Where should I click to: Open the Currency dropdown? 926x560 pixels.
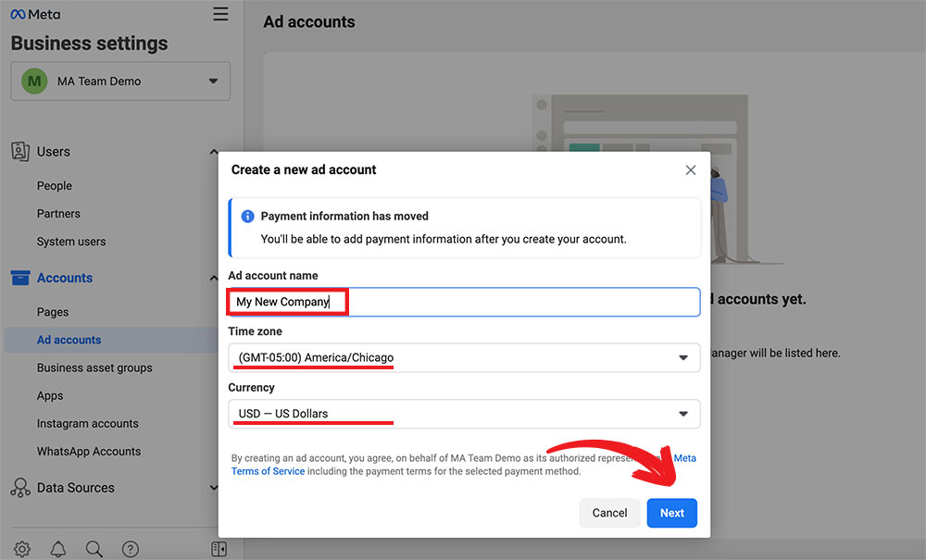(463, 414)
